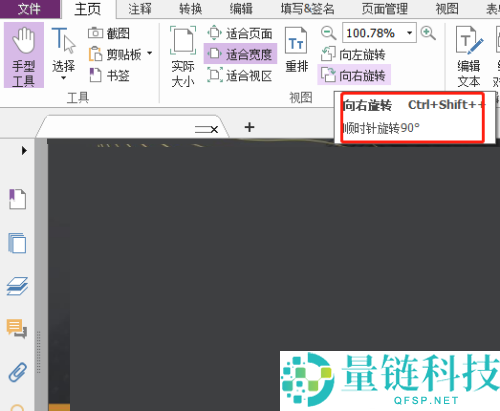Expand the Clipboard (剪贴板) dropdown
This screenshot has width=500, height=411.
[x=150, y=53]
